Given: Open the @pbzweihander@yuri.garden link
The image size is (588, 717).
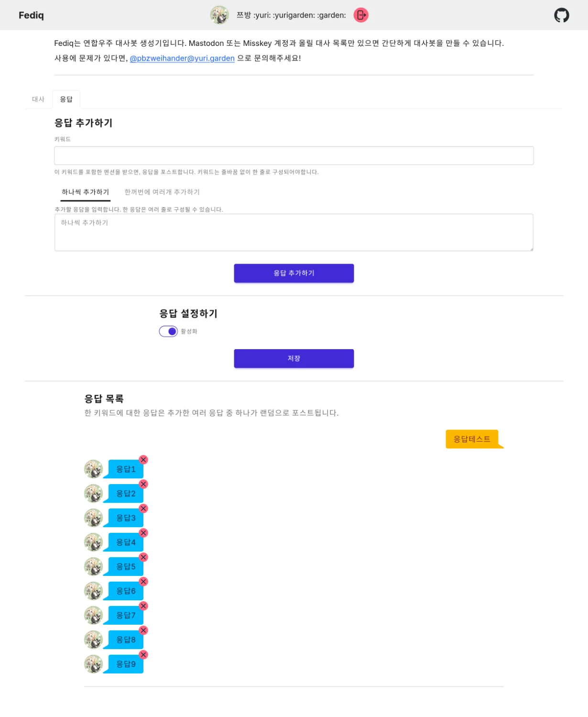Looking at the screenshot, I should click(x=182, y=58).
